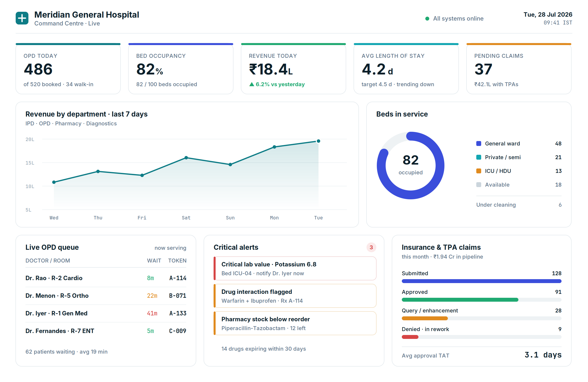The image size is (588, 382).
Task: Click the green systems online status dot
Action: (x=427, y=19)
